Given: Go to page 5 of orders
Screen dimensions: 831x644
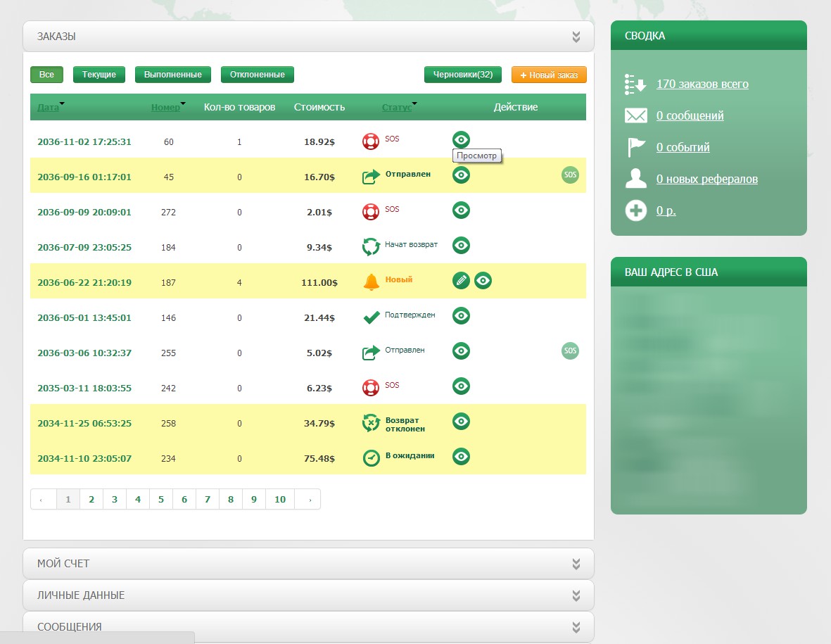Looking at the screenshot, I should tap(161, 499).
